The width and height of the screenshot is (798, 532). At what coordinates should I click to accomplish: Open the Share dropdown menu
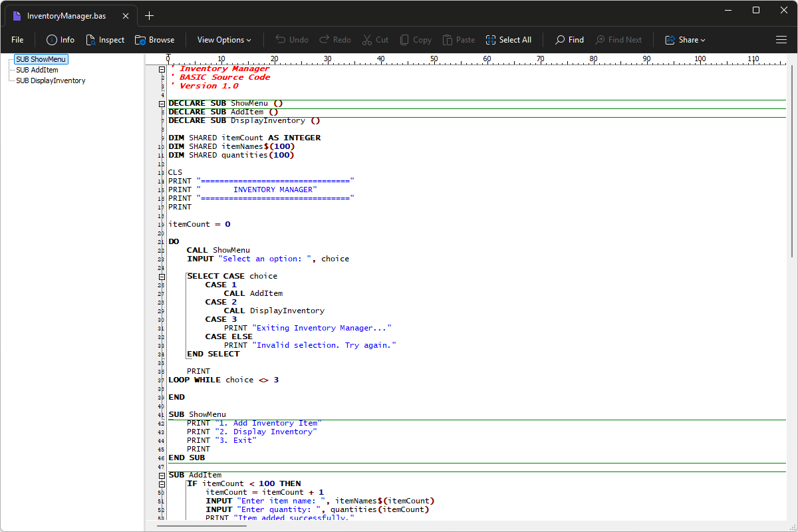click(685, 40)
